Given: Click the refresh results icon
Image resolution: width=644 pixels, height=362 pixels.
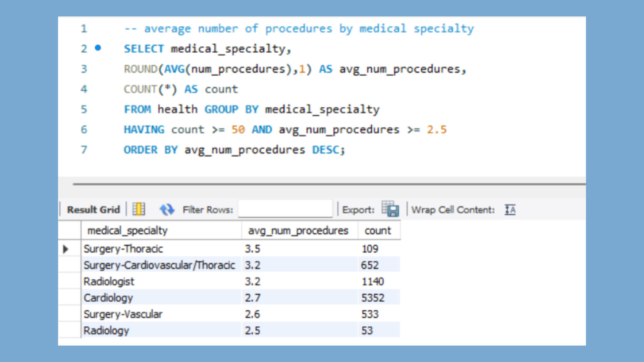Looking at the screenshot, I should pyautogui.click(x=167, y=209).
